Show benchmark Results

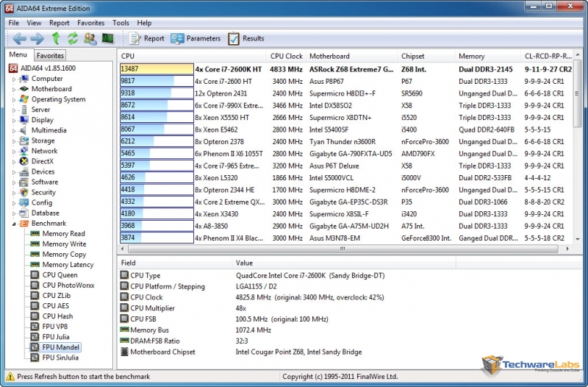(246, 38)
